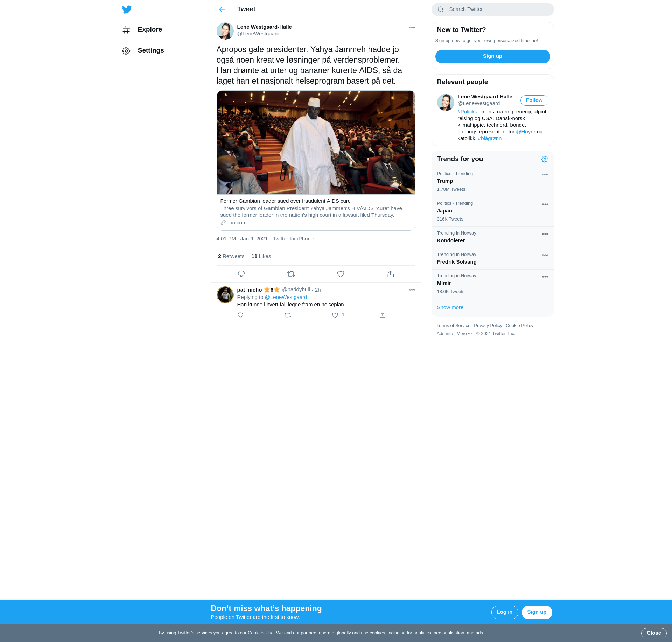Open Explore from the sidebar

tap(142, 29)
